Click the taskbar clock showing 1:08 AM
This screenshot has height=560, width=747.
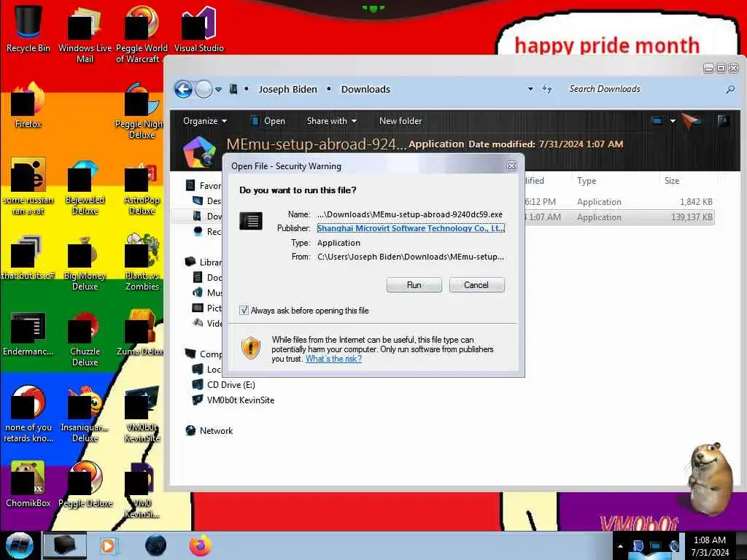click(x=710, y=545)
